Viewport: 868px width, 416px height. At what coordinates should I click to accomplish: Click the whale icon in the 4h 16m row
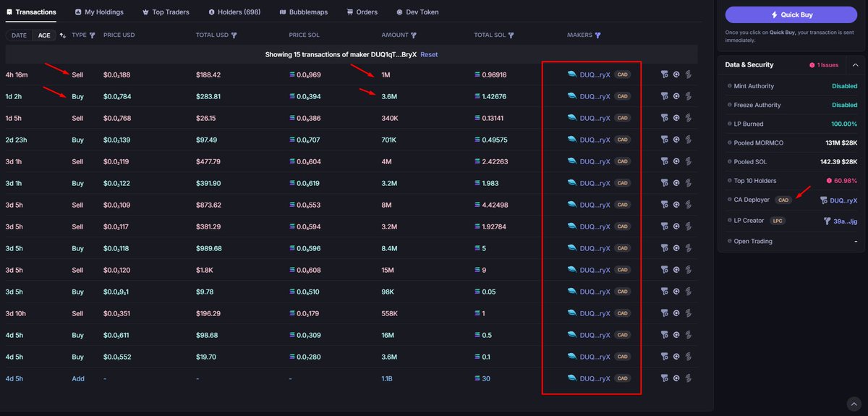tap(572, 75)
